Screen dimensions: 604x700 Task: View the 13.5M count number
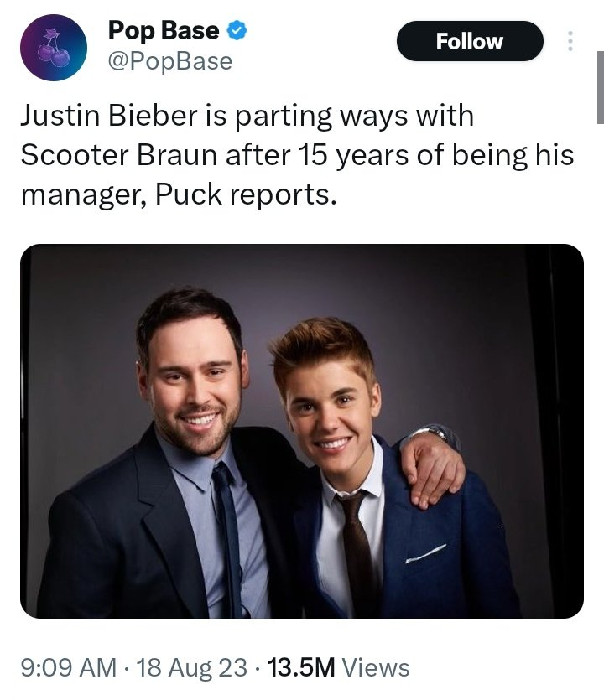[x=299, y=667]
